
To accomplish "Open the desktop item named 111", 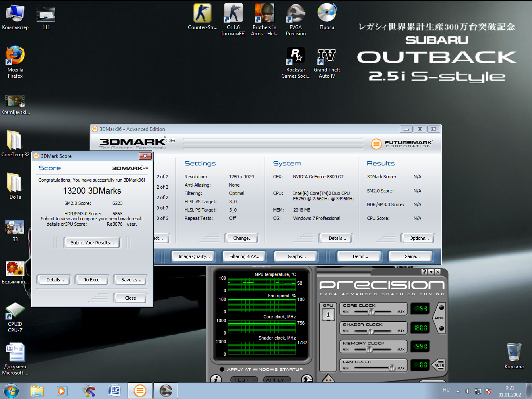I will coord(46,17).
